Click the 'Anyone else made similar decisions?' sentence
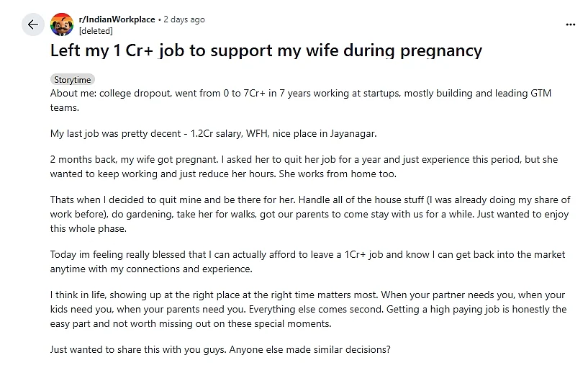 click(309, 349)
